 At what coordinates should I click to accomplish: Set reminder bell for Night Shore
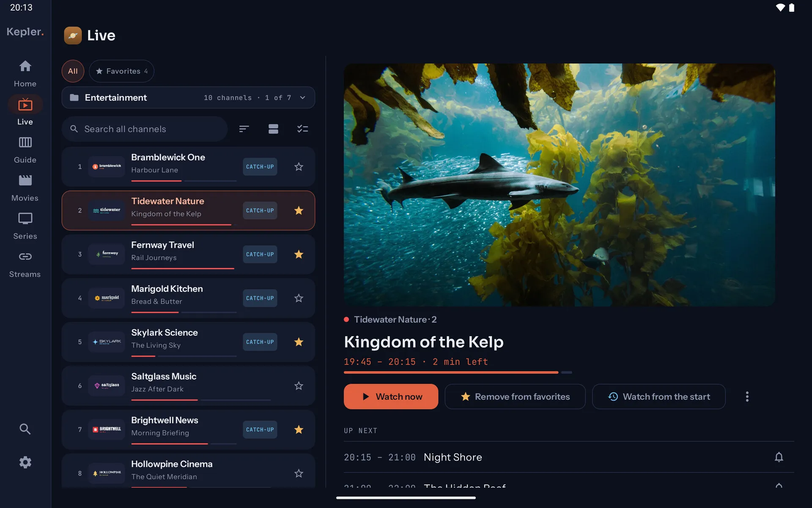coord(779,457)
